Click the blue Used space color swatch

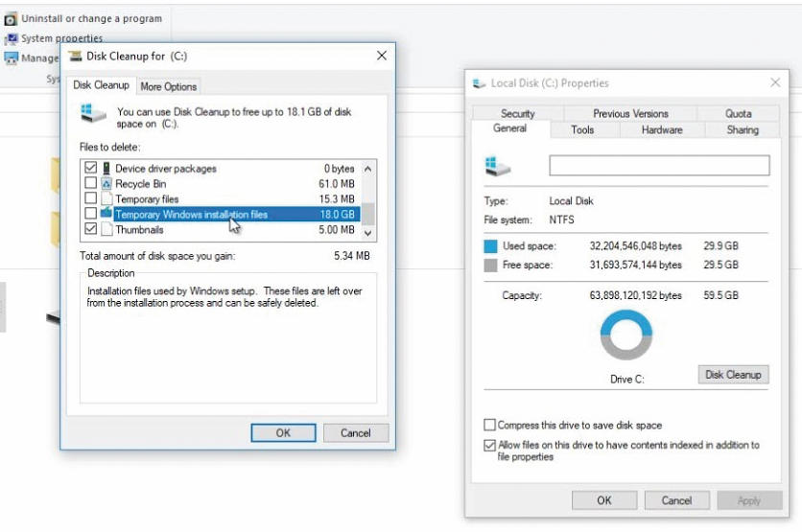tap(490, 246)
